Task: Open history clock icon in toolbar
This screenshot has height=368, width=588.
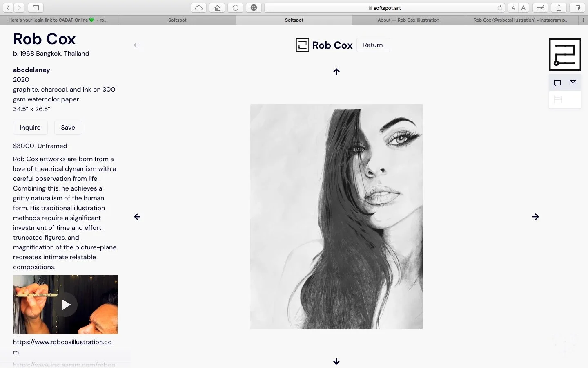Action: (236, 8)
